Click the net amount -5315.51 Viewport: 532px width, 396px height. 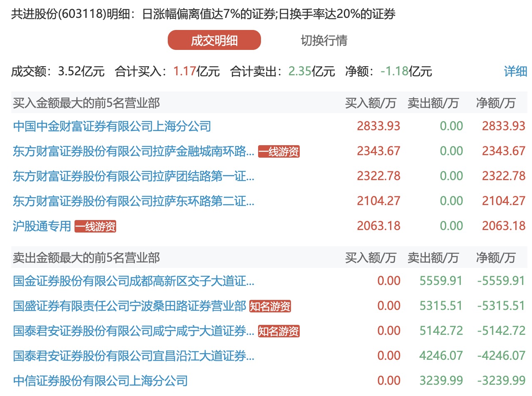(x=501, y=306)
